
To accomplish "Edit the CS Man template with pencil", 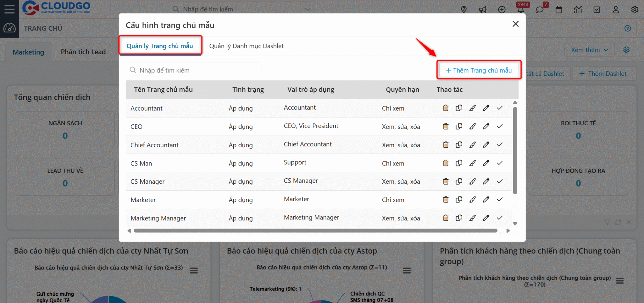I will [x=486, y=163].
